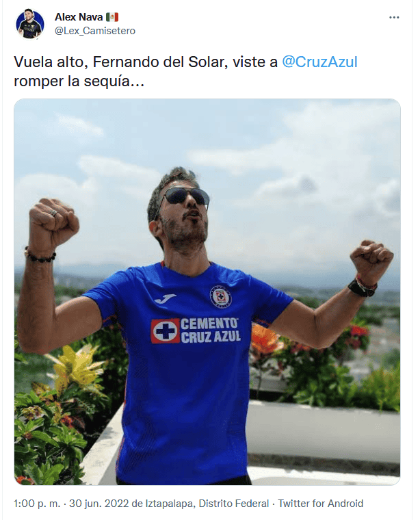Click the Cemento Cruz Azul sponsor logo in the photo
The height and width of the screenshot is (520, 420).
click(196, 330)
